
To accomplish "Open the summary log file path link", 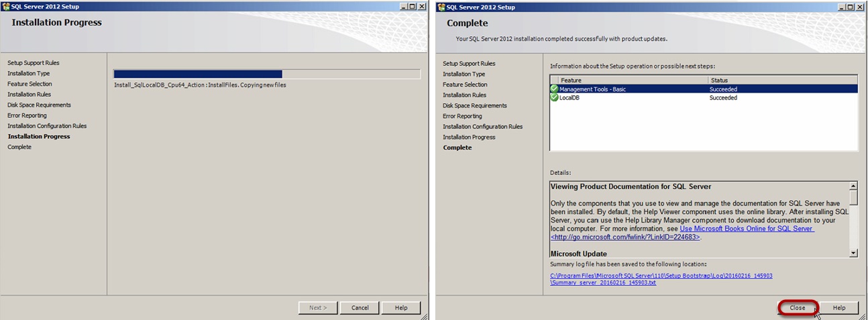I will tap(662, 275).
